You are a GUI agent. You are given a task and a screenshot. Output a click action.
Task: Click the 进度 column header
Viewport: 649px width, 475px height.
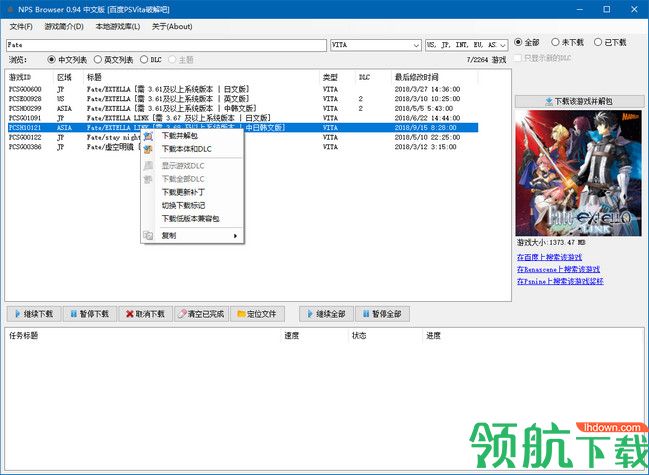click(x=434, y=336)
